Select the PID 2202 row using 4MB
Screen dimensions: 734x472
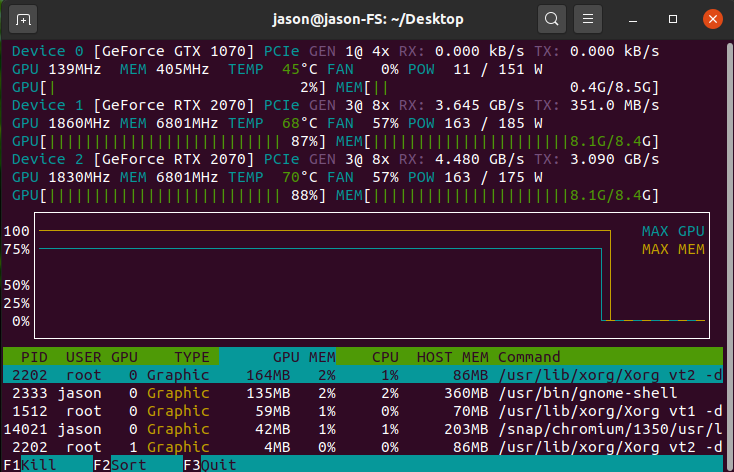(x=363, y=447)
